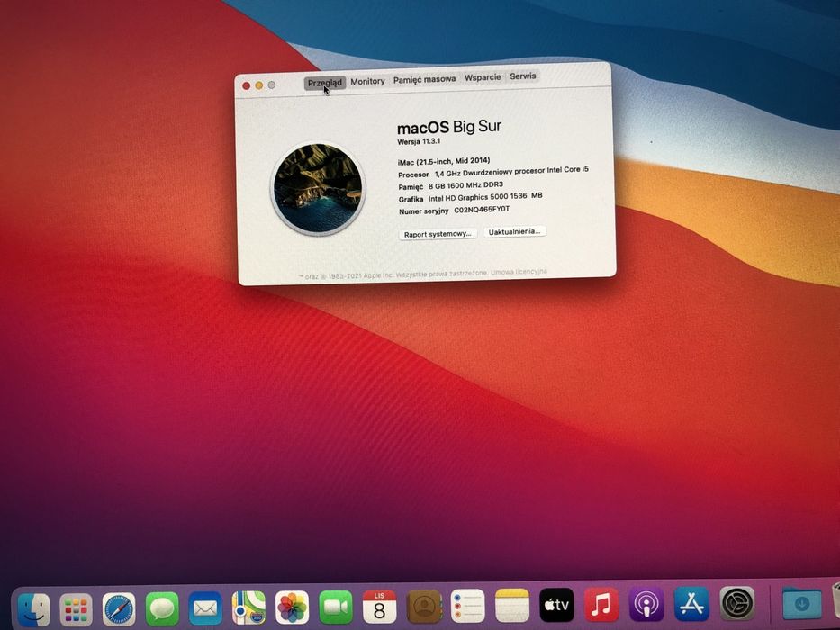Screen dimensions: 840x630
Task: Open Podcasts from the Dock
Action: [646, 604]
